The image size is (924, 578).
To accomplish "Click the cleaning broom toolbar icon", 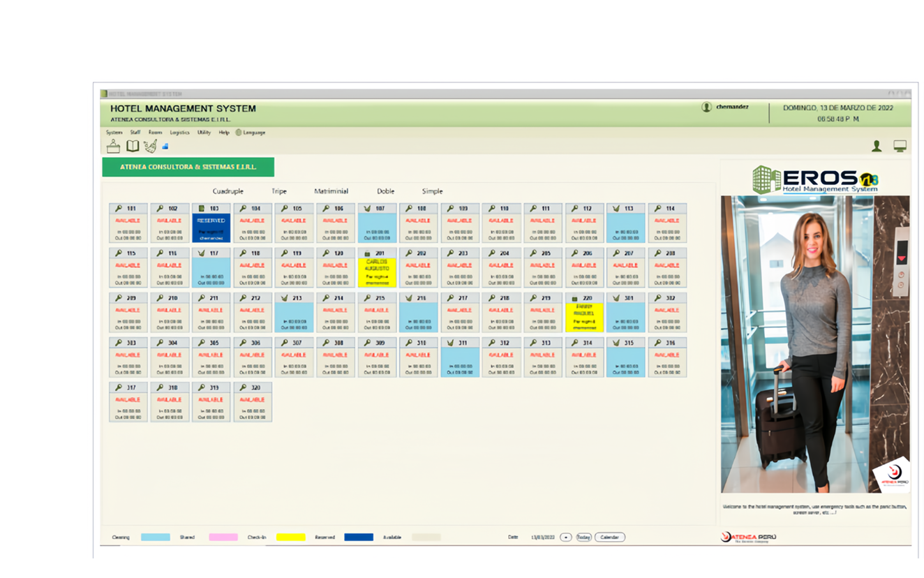I will pyautogui.click(x=150, y=146).
